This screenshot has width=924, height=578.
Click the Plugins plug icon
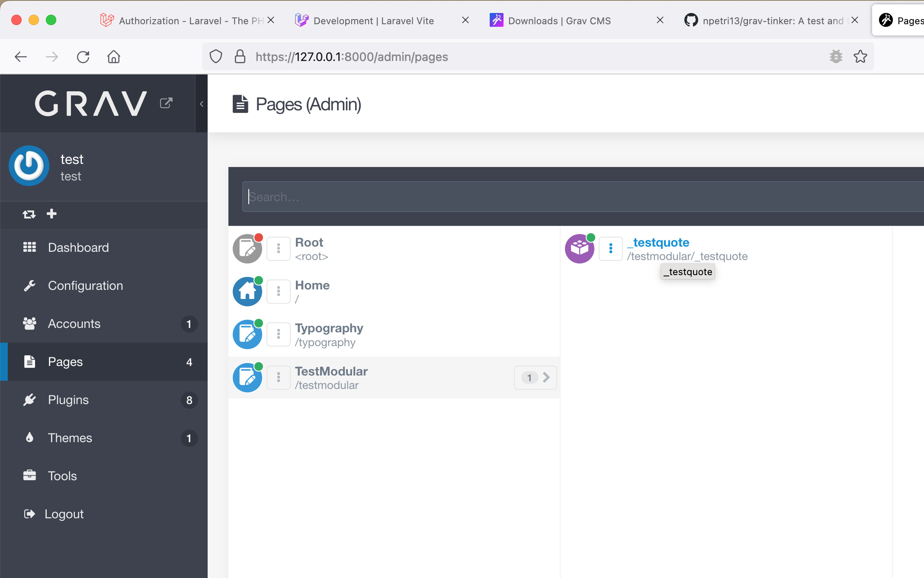pos(29,400)
